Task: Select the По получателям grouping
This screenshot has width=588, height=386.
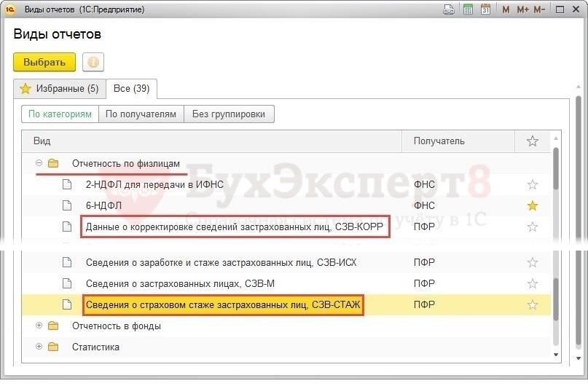Action: click(141, 114)
